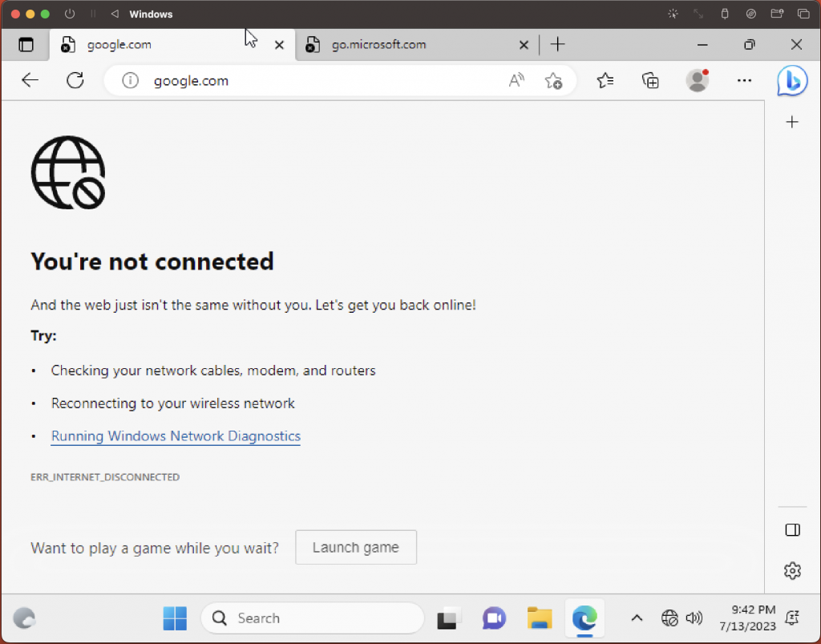Open sidebar settings gear
The height and width of the screenshot is (644, 821).
[792, 571]
